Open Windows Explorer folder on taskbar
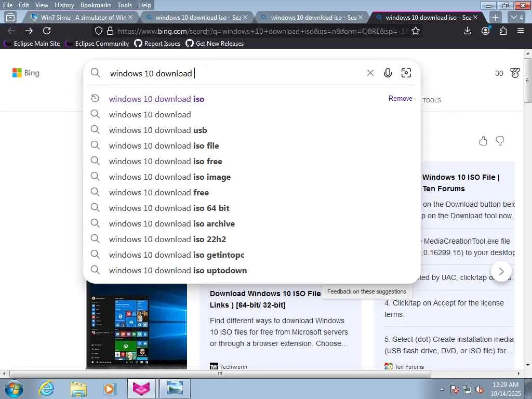Viewport: 532px width, 399px height. click(x=78, y=389)
